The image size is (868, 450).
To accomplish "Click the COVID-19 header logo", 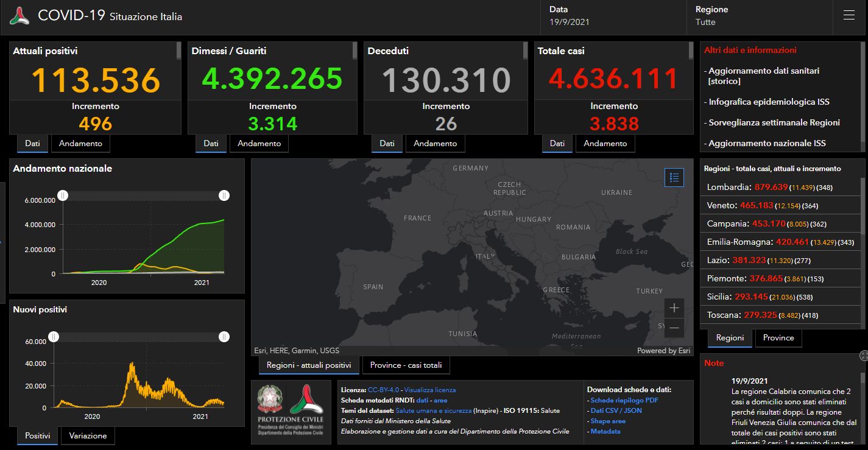I will pyautogui.click(x=20, y=16).
